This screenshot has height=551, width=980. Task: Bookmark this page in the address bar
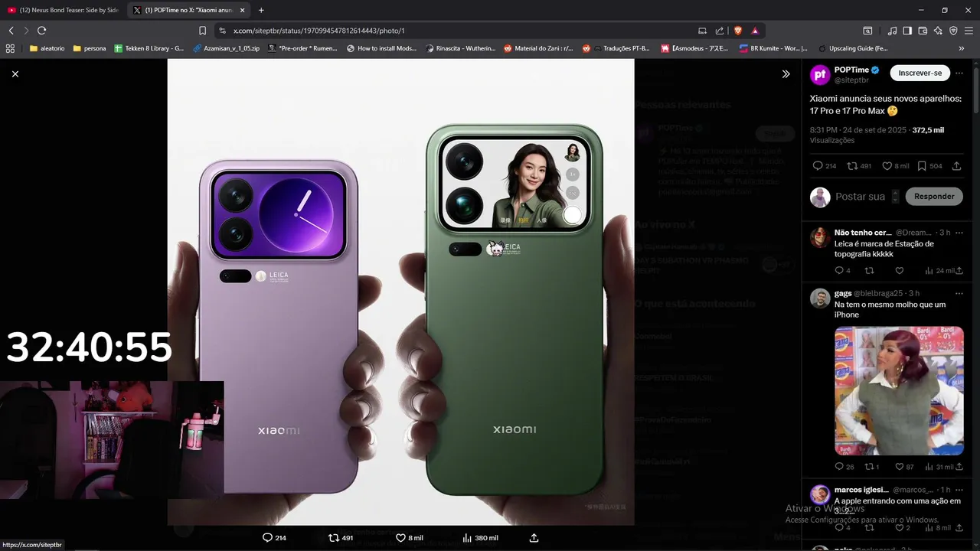tap(202, 31)
